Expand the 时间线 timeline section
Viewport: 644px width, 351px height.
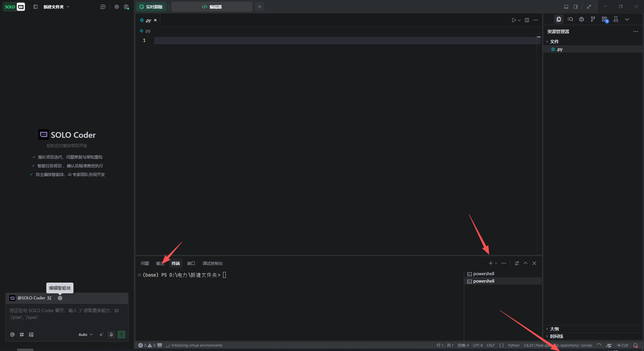click(593, 336)
